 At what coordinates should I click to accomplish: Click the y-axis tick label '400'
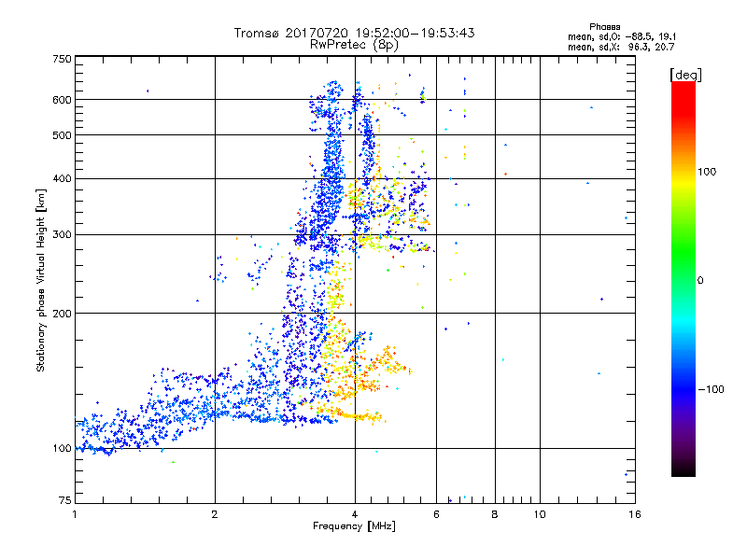point(62,179)
